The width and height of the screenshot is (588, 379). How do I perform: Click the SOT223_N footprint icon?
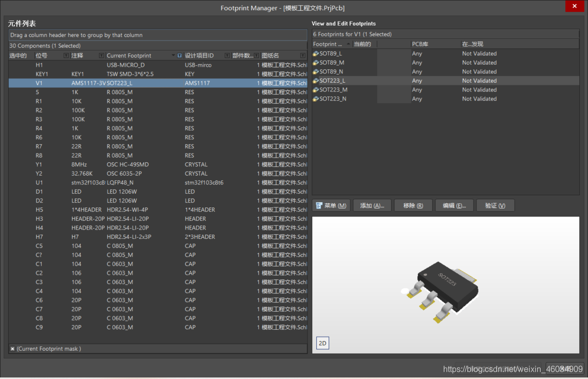316,99
